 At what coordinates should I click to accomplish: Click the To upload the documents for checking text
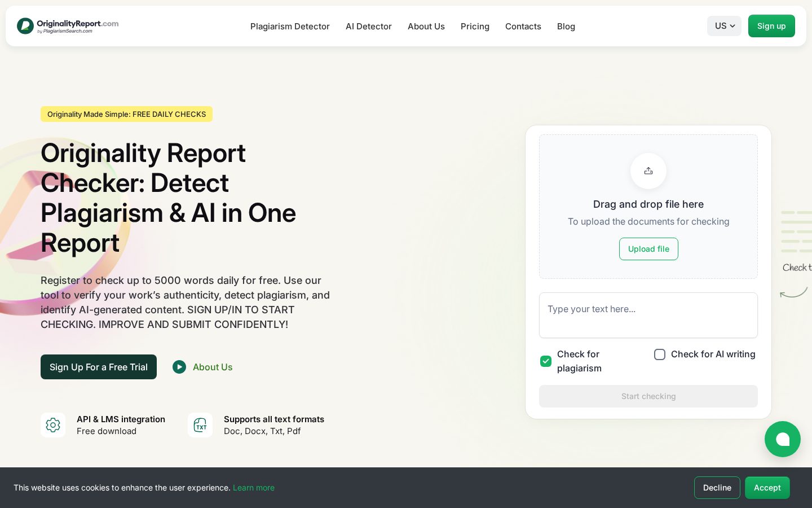[648, 222]
